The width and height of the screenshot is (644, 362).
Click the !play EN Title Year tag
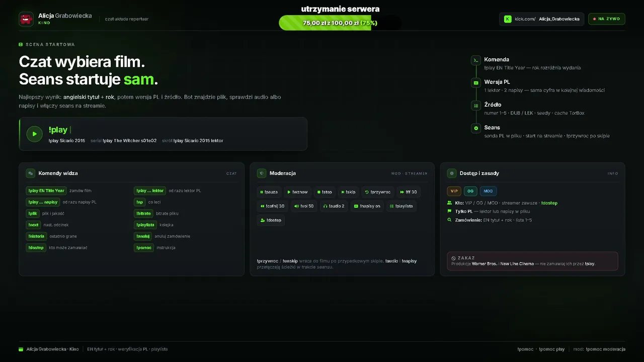46,191
